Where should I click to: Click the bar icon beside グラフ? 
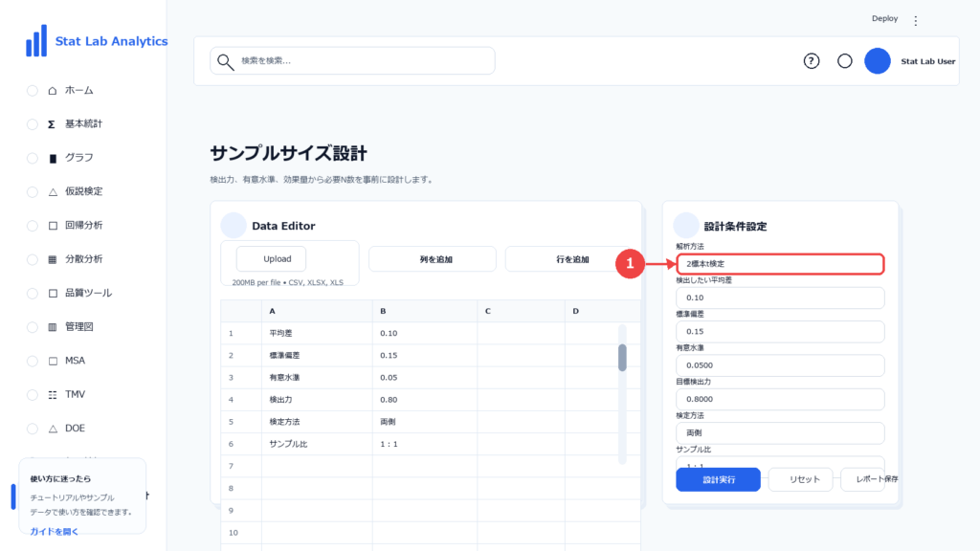53,158
